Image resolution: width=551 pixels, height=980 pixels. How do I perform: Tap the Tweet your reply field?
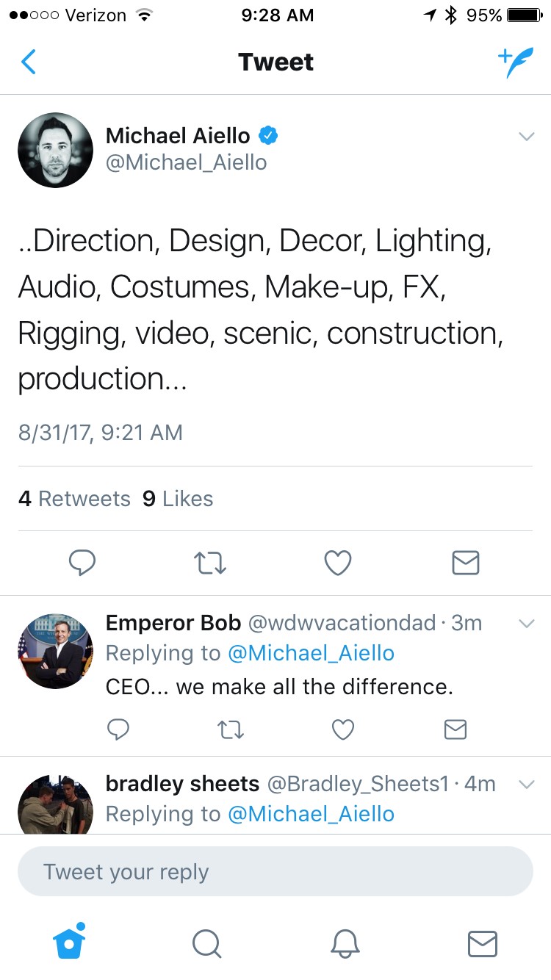[275, 872]
